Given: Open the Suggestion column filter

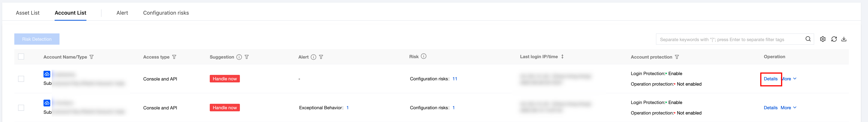Looking at the screenshot, I should click(247, 57).
